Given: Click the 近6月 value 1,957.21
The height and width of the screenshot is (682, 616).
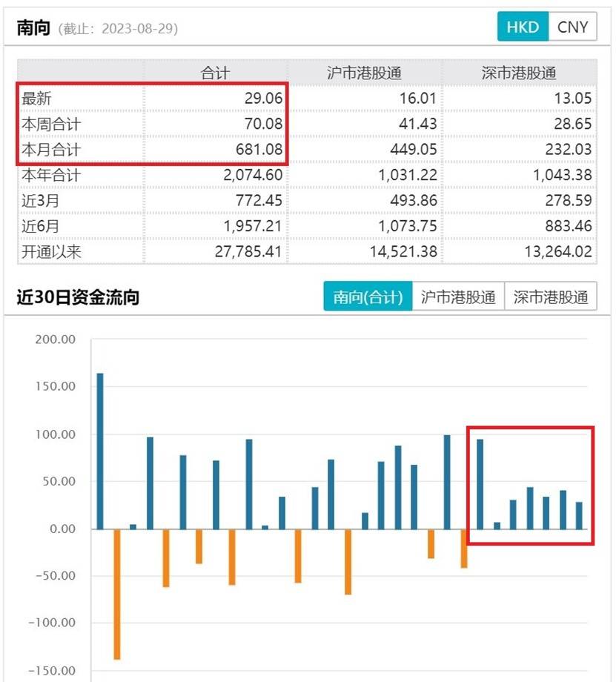Looking at the screenshot, I should click(x=253, y=226).
